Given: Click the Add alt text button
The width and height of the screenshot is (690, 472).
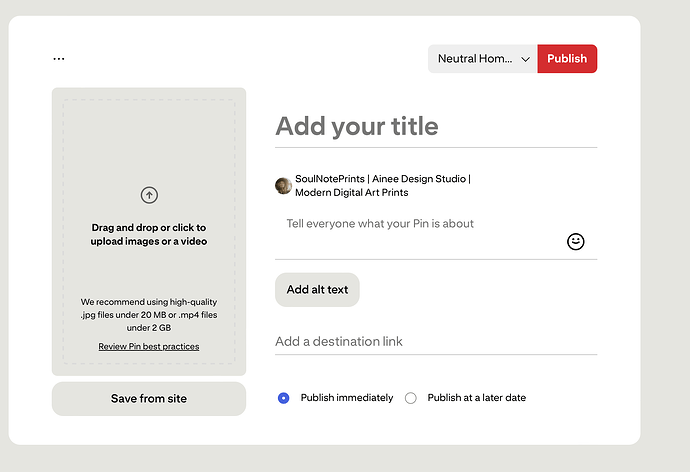Looking at the screenshot, I should tap(317, 289).
